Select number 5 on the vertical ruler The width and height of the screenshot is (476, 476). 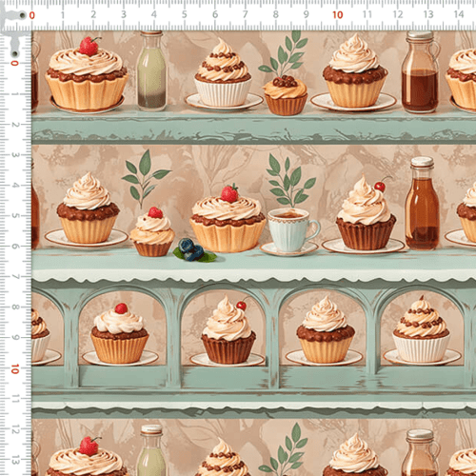[x=15, y=215]
